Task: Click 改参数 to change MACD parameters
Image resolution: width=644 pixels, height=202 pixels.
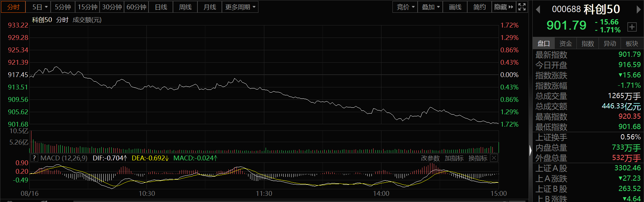Action: [430, 158]
